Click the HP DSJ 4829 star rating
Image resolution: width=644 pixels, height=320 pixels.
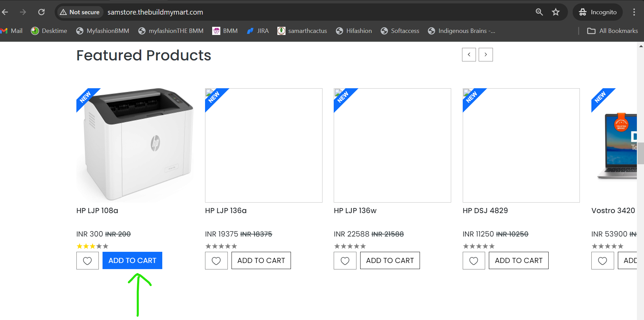(479, 246)
